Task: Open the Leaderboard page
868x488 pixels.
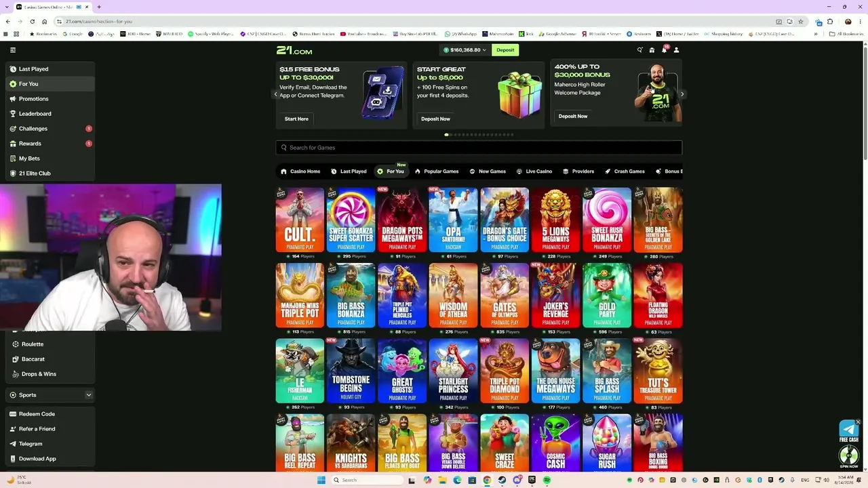Action: pos(50,114)
